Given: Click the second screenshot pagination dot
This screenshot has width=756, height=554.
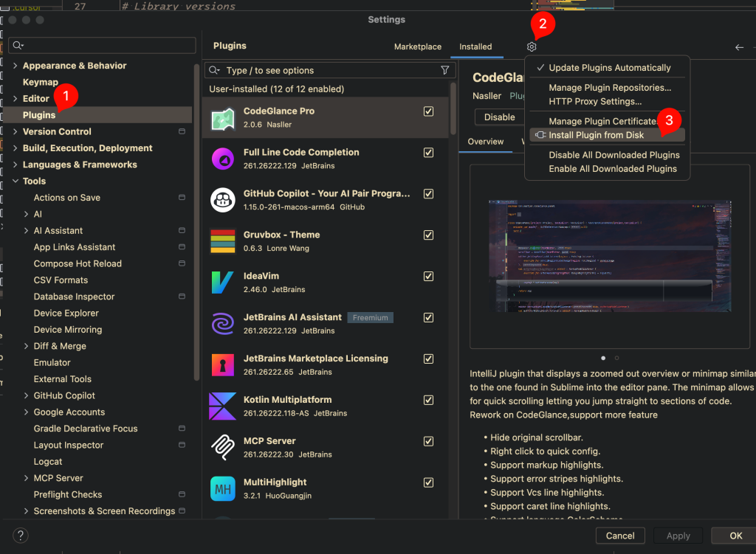Looking at the screenshot, I should click(x=616, y=358).
